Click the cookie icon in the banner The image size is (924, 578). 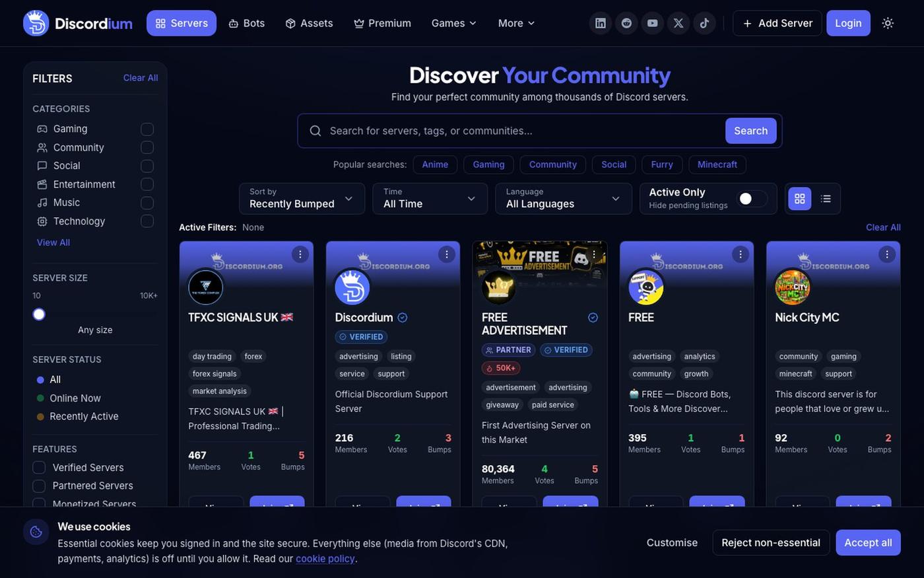tap(36, 532)
